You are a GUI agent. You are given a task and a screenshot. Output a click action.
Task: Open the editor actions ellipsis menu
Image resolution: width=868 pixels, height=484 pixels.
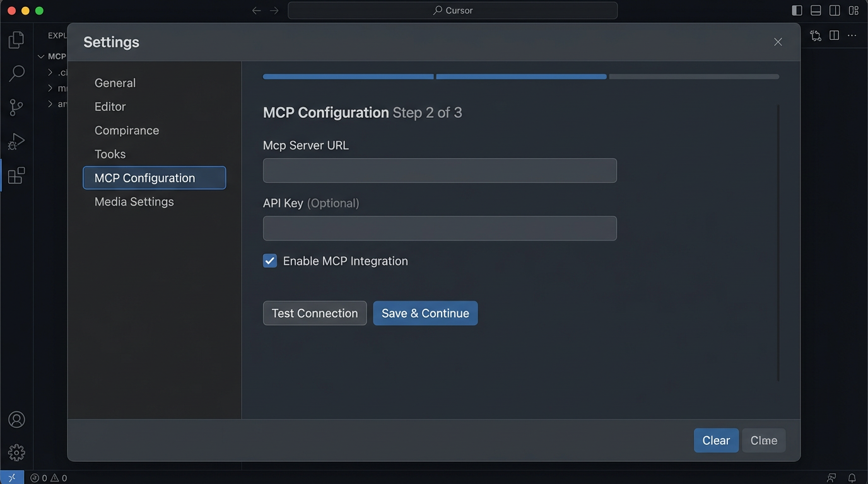point(852,35)
